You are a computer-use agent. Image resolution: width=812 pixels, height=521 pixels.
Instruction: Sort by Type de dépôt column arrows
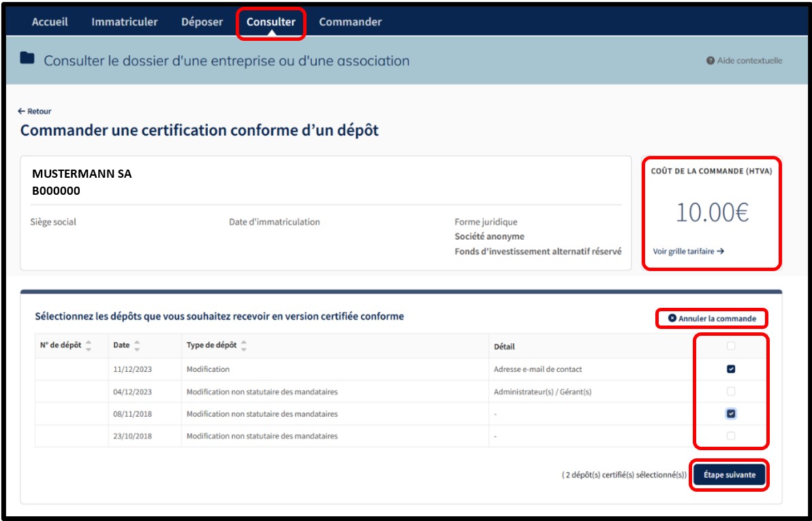point(244,345)
